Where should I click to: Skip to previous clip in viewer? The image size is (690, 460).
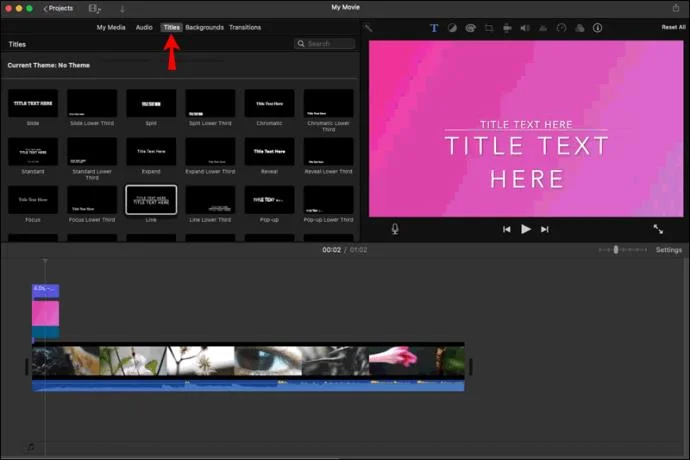tap(506, 229)
